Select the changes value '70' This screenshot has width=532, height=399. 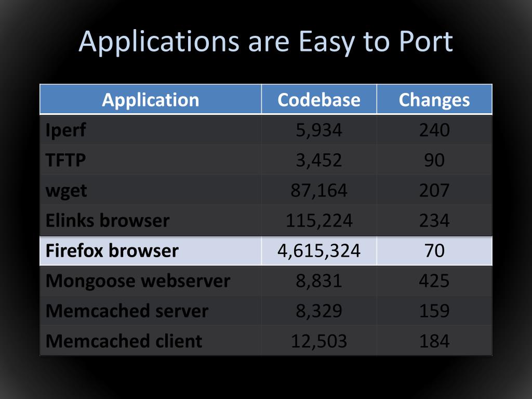[434, 251]
